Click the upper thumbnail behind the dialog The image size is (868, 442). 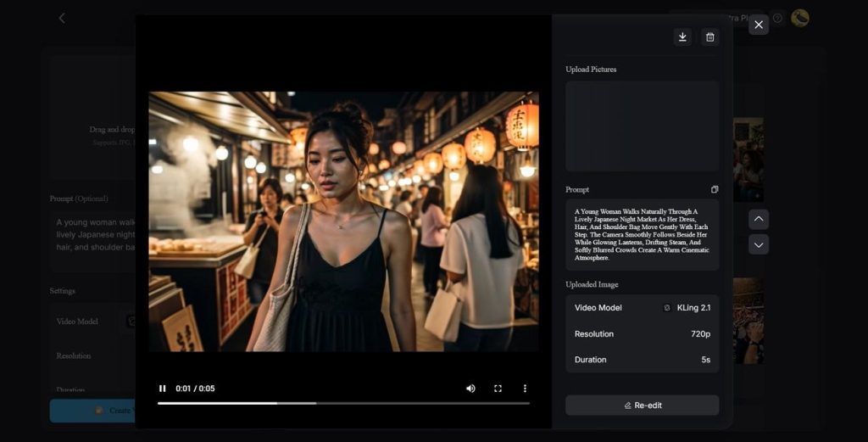pos(748,159)
